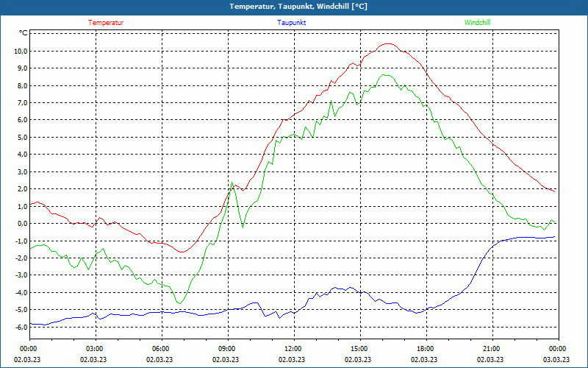Image resolution: width=588 pixels, height=368 pixels.
Task: Click the 10,0 y-axis value
Action: tap(20, 51)
